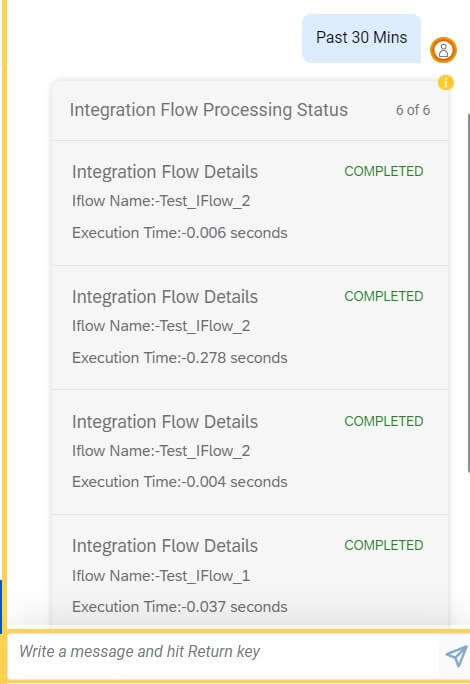The width and height of the screenshot is (470, 684).
Task: Select 'Execution Time:-0.037 seconds' text line
Action: [x=180, y=607]
